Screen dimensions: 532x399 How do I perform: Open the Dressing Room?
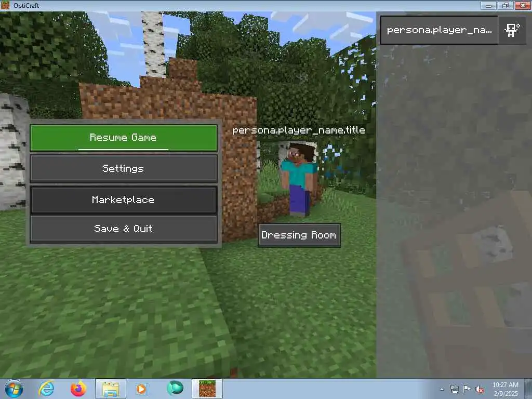coord(299,235)
